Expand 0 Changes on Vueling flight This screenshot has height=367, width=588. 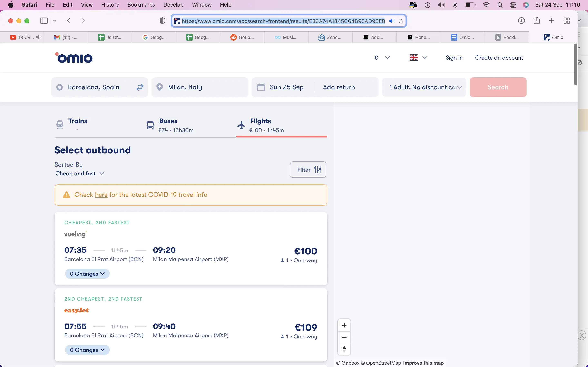87,274
